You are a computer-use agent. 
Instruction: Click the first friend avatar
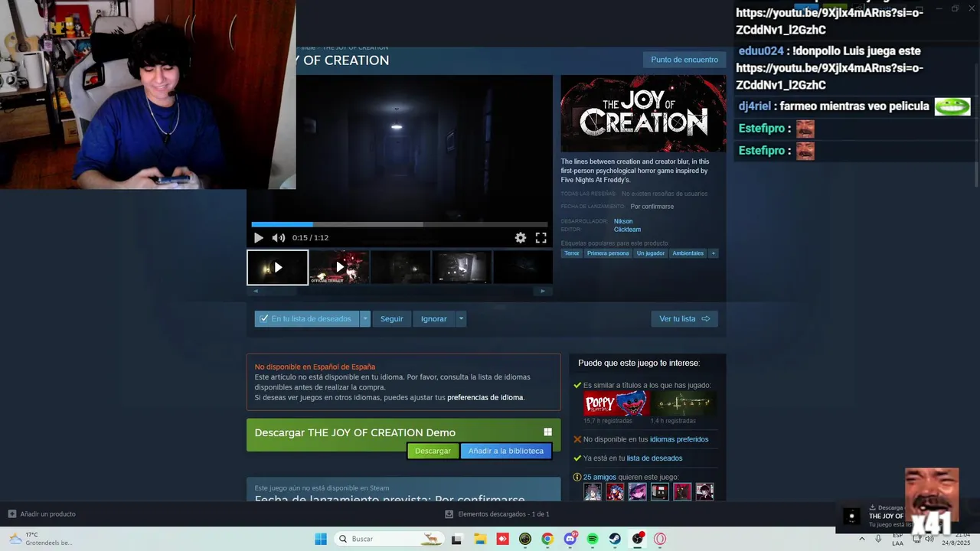click(593, 492)
